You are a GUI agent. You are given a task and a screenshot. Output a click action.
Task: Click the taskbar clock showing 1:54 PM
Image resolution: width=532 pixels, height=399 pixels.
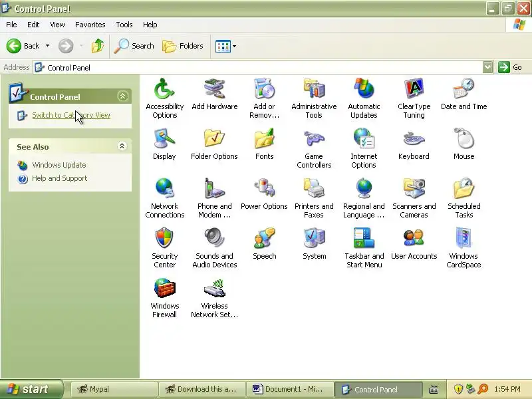[507, 389]
